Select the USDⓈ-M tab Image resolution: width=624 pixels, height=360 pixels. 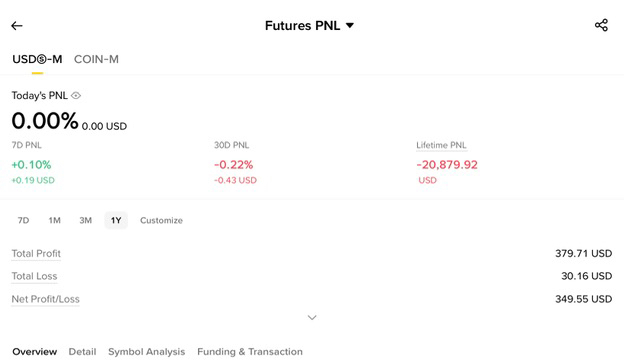(37, 59)
